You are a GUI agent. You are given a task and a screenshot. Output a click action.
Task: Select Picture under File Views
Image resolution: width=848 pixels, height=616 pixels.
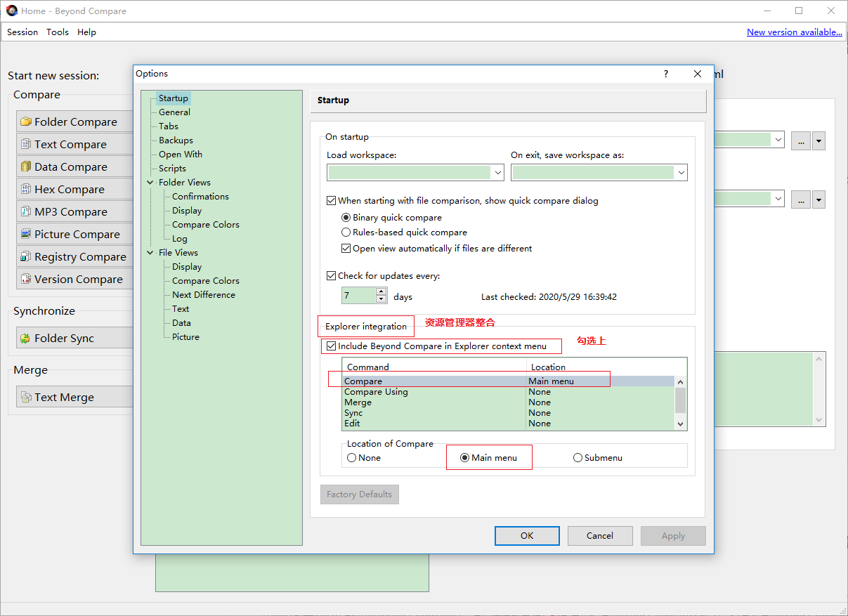coord(185,337)
